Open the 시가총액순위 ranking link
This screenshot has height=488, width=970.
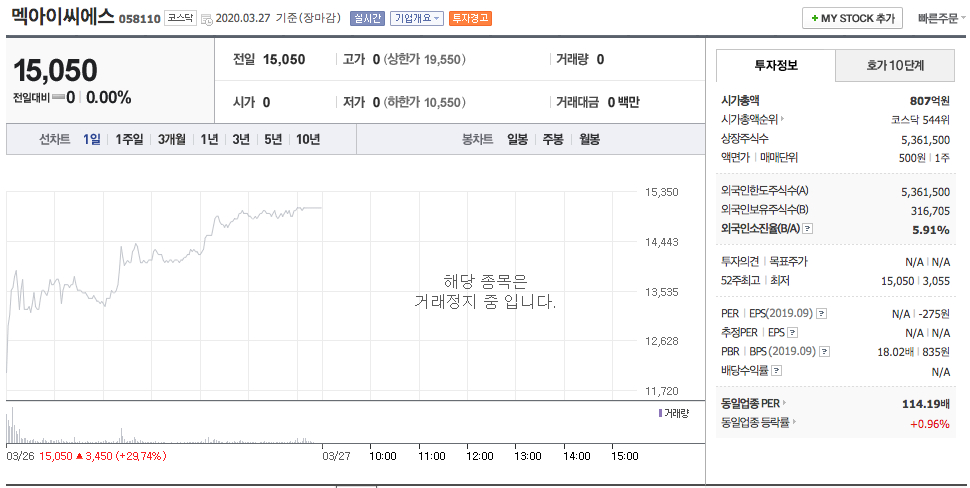pos(752,119)
